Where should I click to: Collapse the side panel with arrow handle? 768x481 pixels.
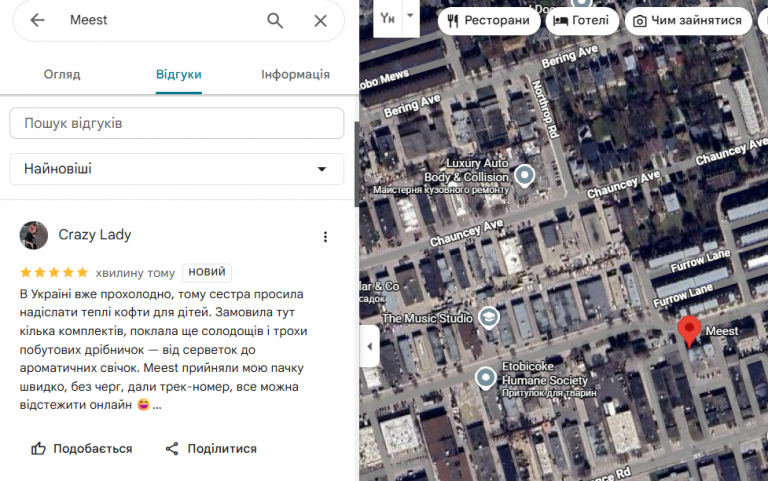pos(369,346)
